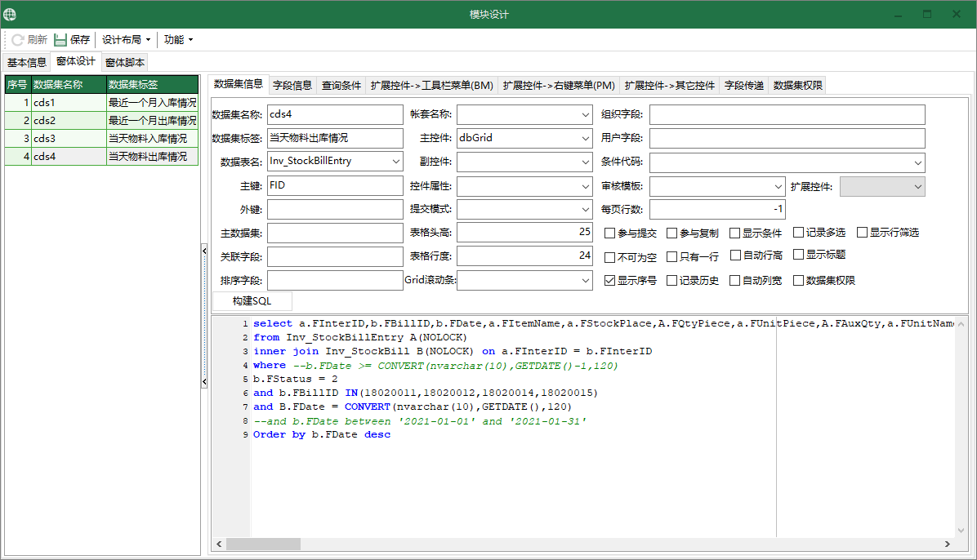Viewport: 977px width, 560px height.
Task: Click the 主键 FID input field
Action: [335, 185]
